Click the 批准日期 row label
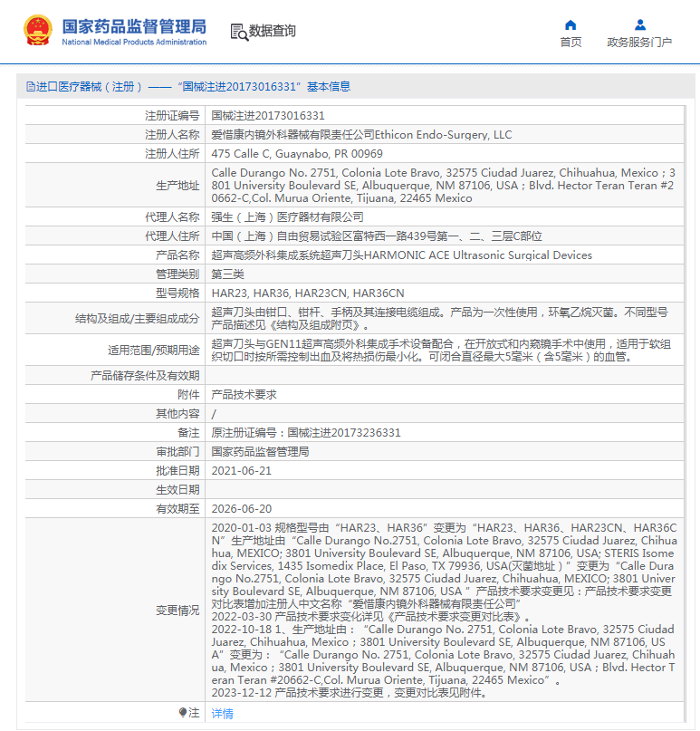Screen dimensions: 700x731 point(177,471)
